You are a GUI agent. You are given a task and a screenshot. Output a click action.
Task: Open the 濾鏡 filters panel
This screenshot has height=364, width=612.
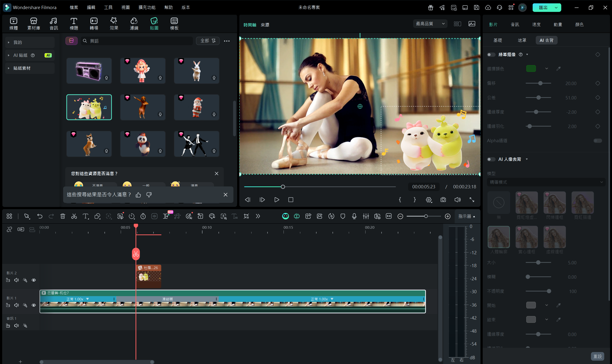coord(134,24)
